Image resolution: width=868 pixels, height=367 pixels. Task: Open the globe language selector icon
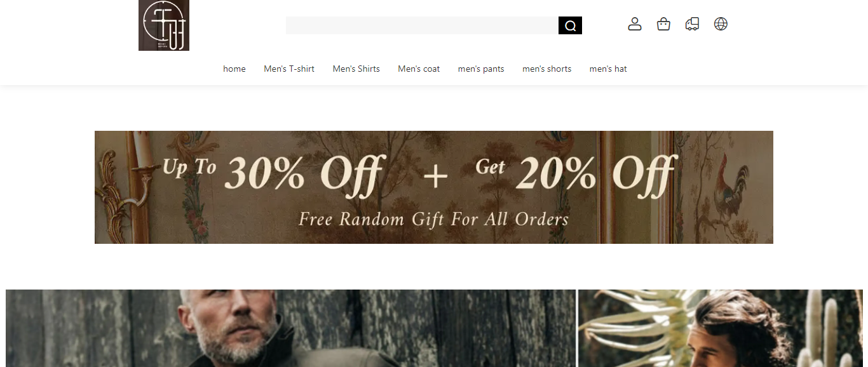click(721, 24)
